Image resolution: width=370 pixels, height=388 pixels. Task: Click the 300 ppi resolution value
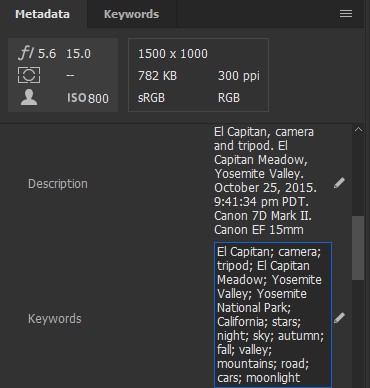[x=239, y=76]
